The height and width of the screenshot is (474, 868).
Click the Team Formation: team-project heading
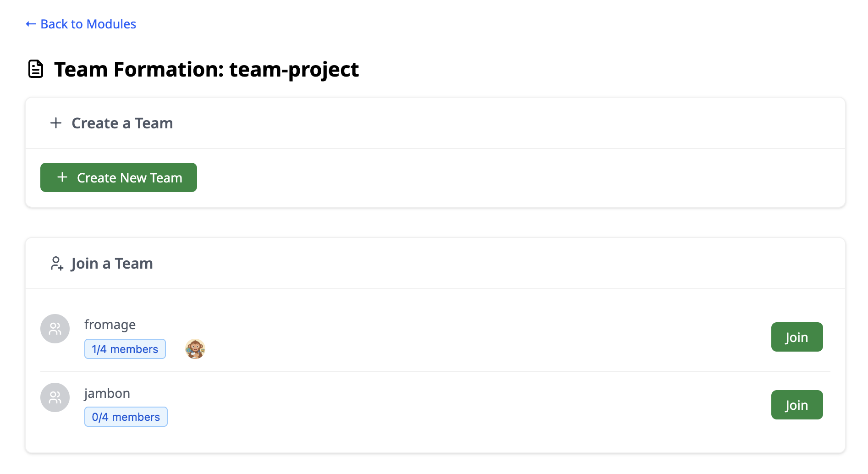tap(206, 70)
